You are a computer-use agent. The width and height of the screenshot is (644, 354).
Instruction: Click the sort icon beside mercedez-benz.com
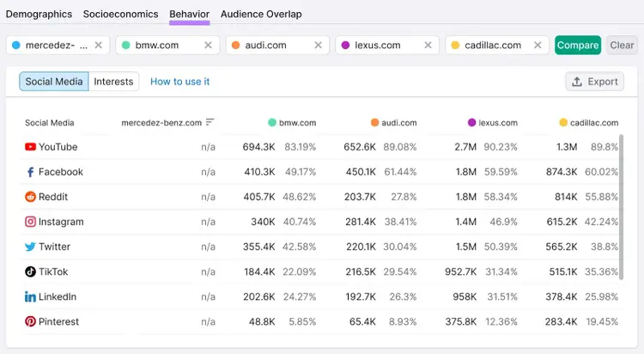[x=210, y=122]
